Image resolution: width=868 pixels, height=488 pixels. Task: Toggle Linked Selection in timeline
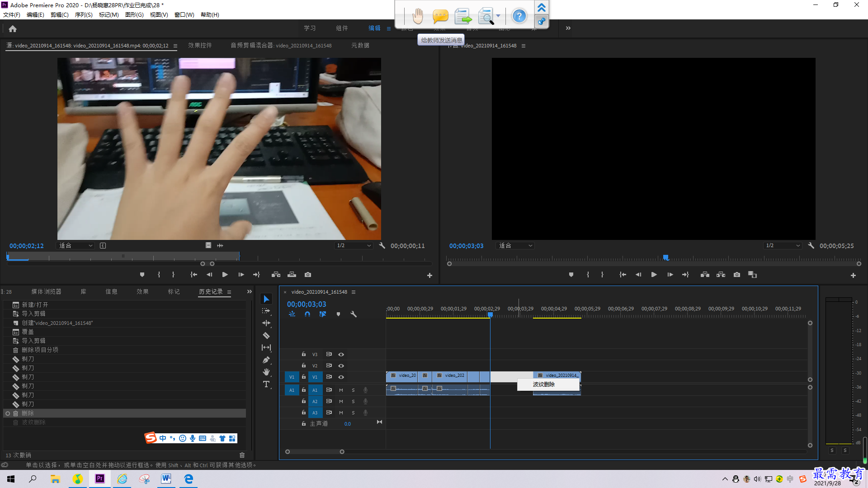323,314
